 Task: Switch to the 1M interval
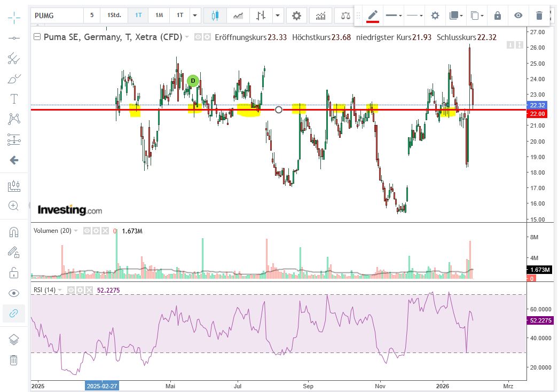(x=159, y=15)
